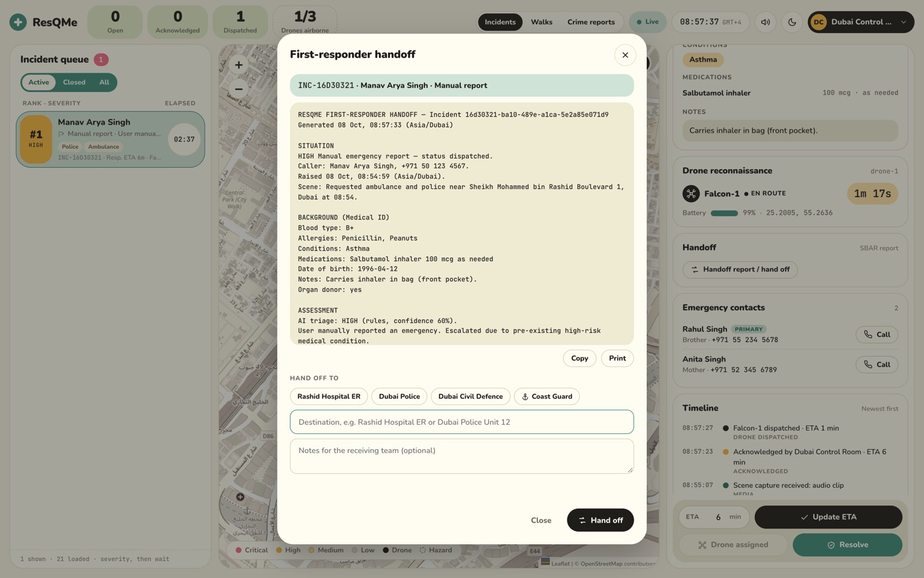Image resolution: width=924 pixels, height=578 pixels.
Task: Zoom out on the map with minus
Action: pos(239,89)
